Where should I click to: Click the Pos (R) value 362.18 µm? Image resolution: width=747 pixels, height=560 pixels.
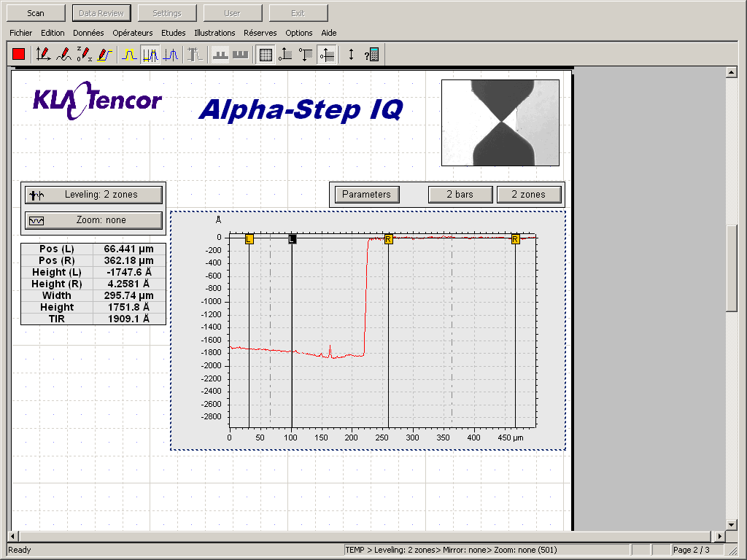[x=128, y=260]
